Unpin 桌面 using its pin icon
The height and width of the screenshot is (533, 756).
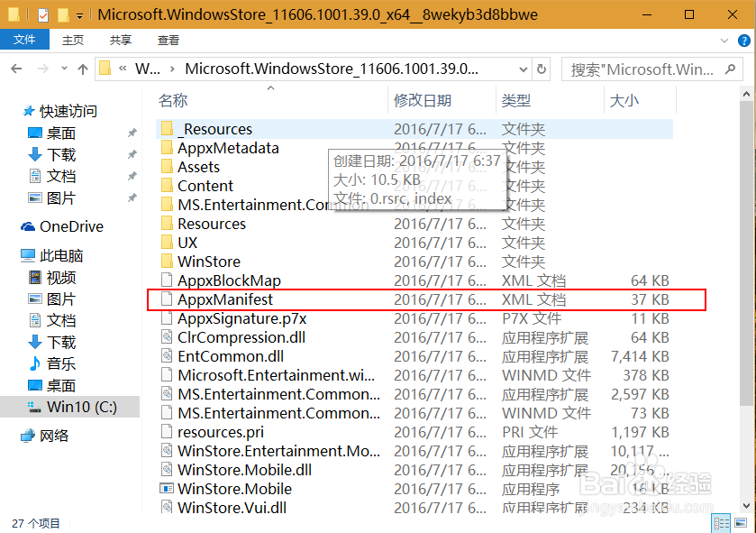(132, 133)
